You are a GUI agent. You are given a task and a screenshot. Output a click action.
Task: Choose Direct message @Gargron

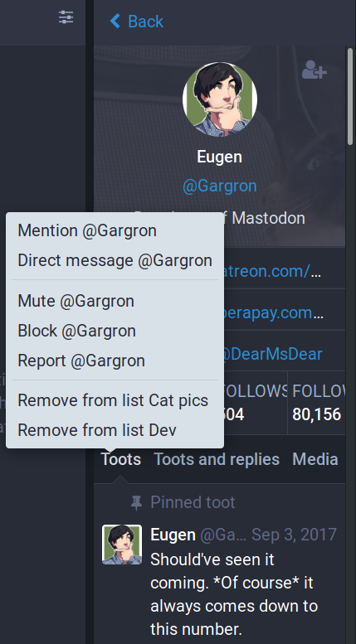[x=115, y=260]
